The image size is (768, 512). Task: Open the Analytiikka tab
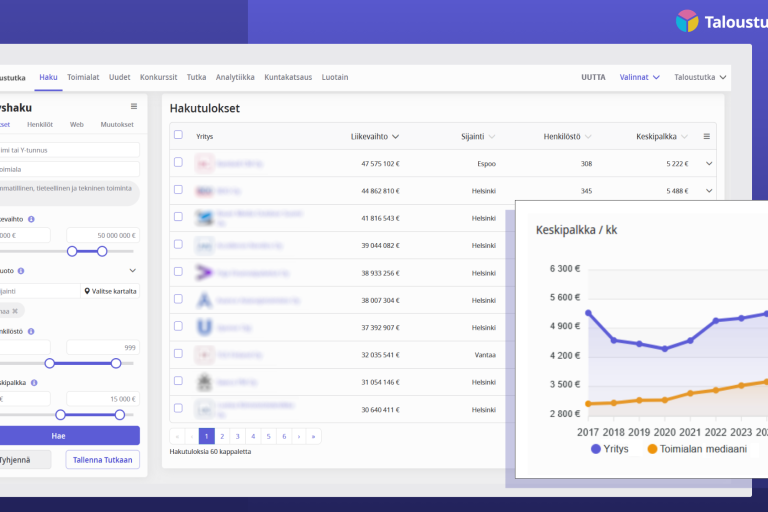tap(235, 77)
